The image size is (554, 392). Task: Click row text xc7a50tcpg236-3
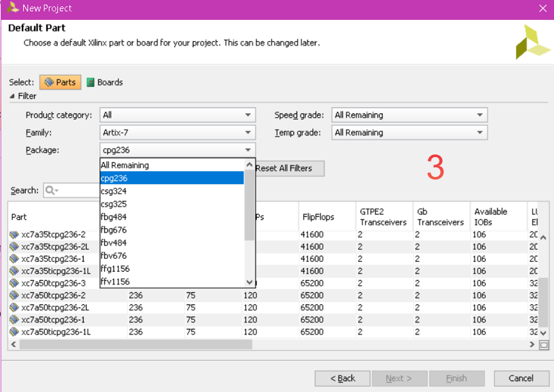53,283
